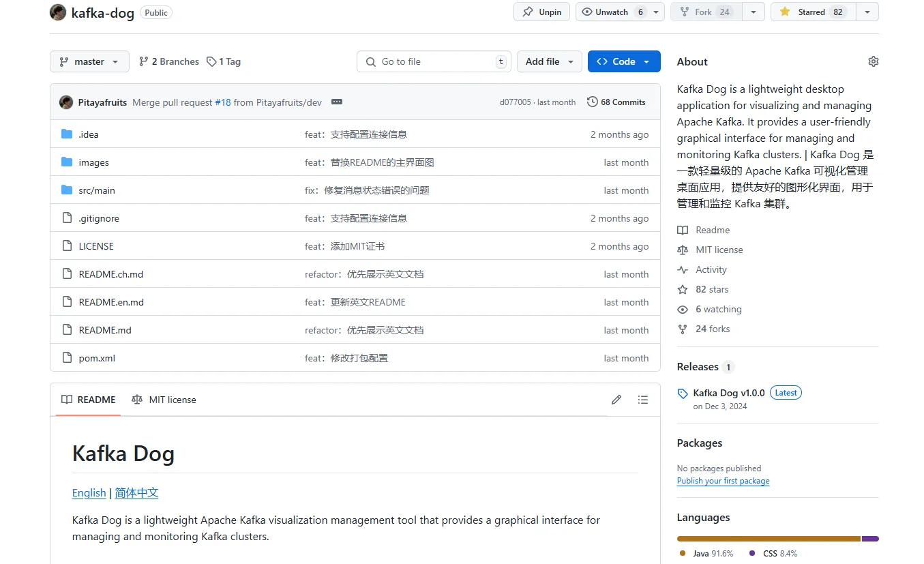Click the pom.xml file icon

point(67,358)
